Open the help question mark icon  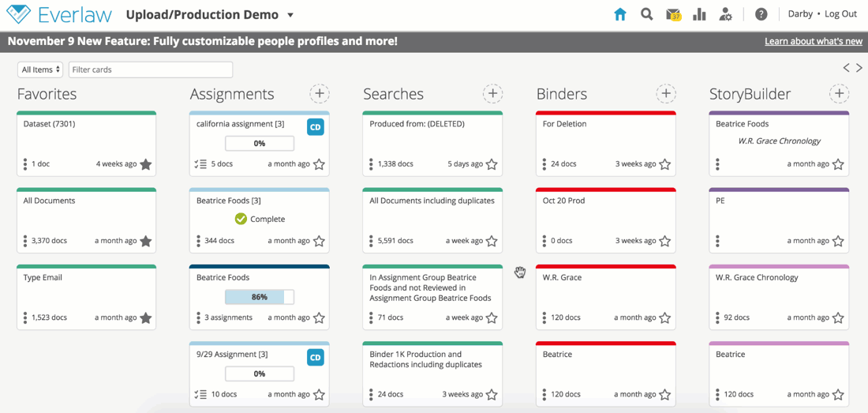[761, 14]
